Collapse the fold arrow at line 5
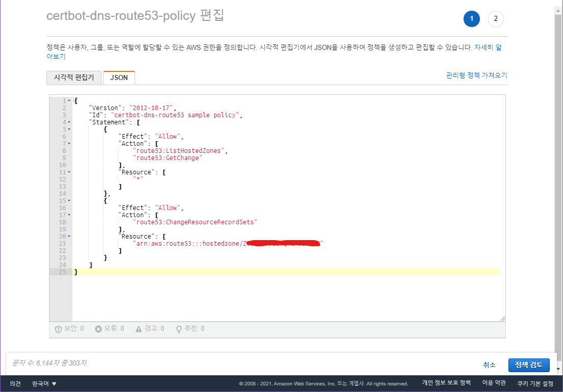This screenshot has height=392, width=563. tap(69, 129)
